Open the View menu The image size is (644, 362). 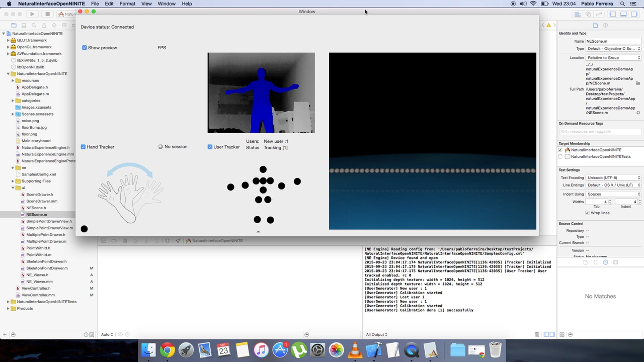147,4
